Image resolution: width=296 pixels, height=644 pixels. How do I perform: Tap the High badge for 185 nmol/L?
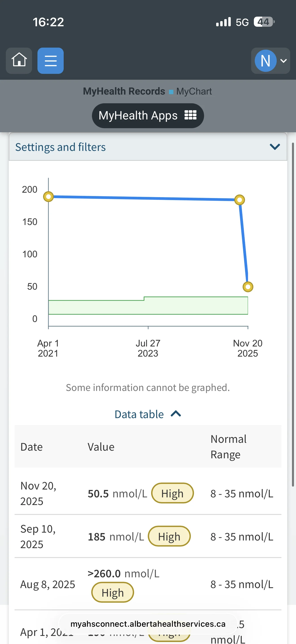169,536
